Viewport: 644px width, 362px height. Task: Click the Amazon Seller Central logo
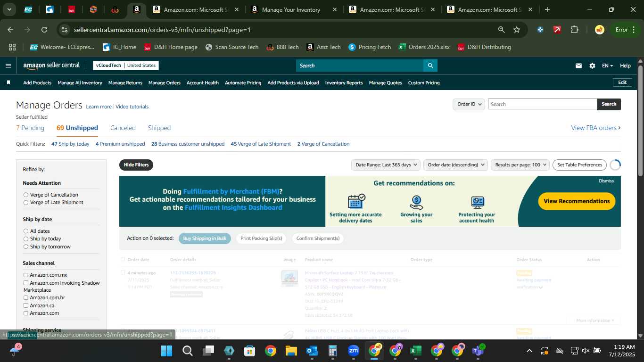point(51,66)
